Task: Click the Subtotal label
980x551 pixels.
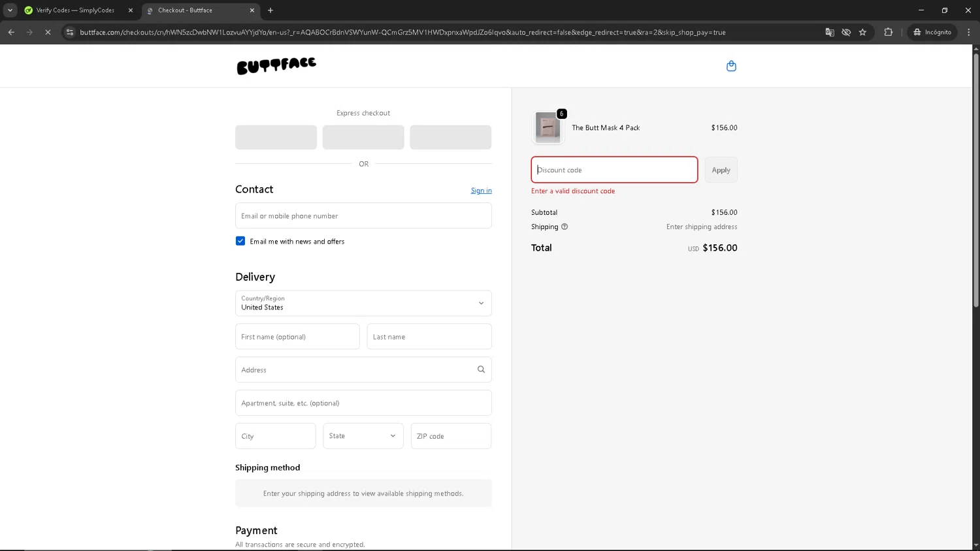Action: click(x=544, y=212)
